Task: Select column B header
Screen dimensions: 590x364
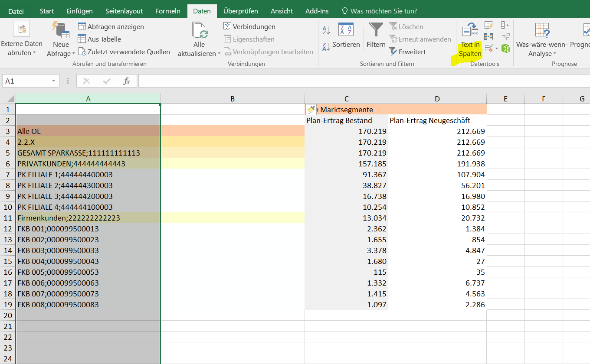Action: tap(233, 99)
